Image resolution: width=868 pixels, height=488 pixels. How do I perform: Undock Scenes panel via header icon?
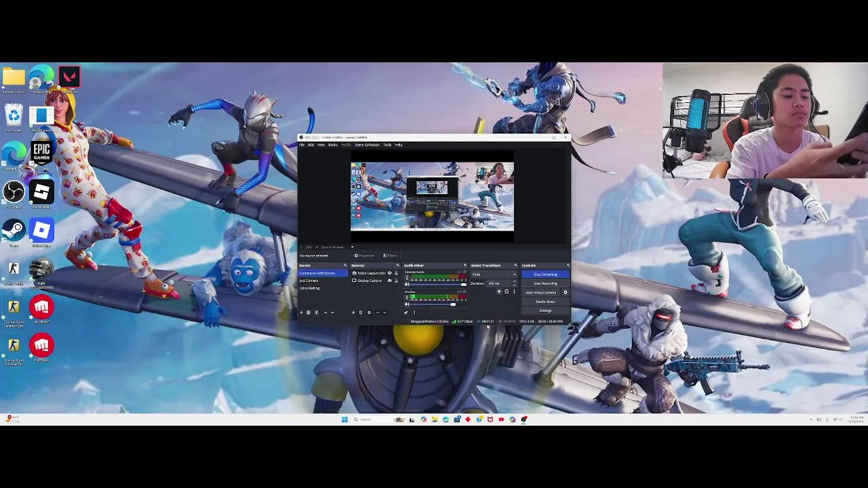(345, 265)
